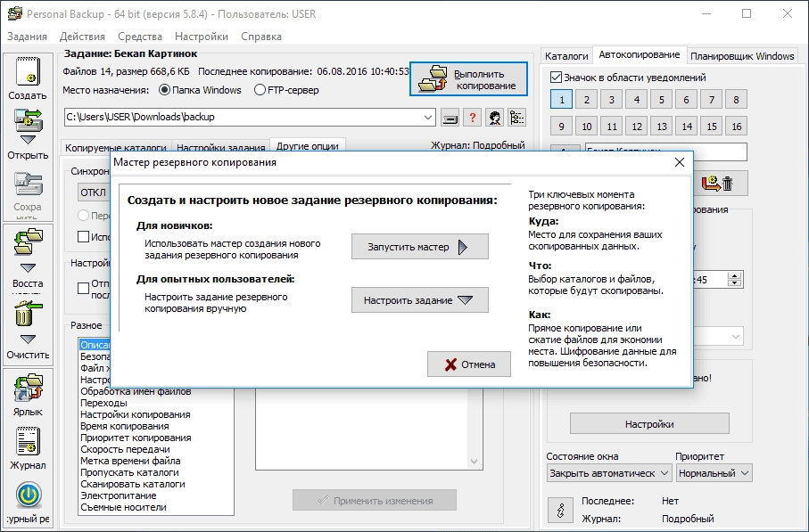Viewport: 809px width, 532px height.
Task: Select Приоритет копирования list item
Action: coord(136,438)
